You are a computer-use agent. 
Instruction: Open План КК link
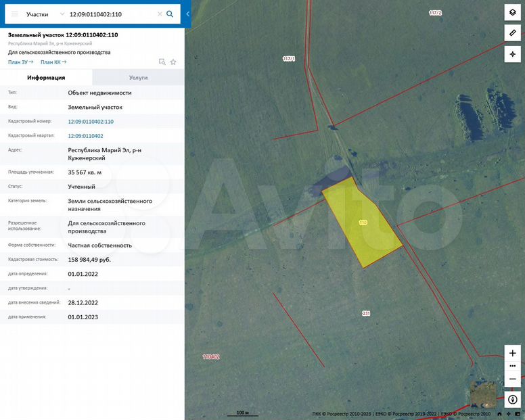click(x=53, y=62)
